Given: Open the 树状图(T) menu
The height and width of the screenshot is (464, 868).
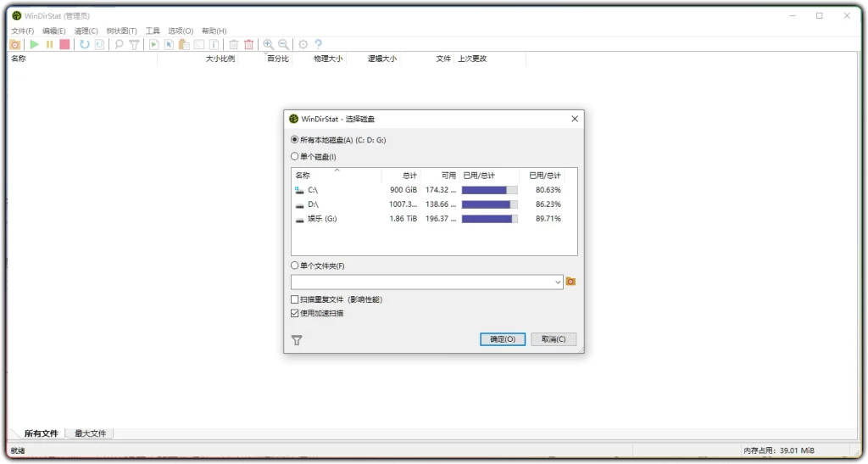Looking at the screenshot, I should (x=122, y=31).
